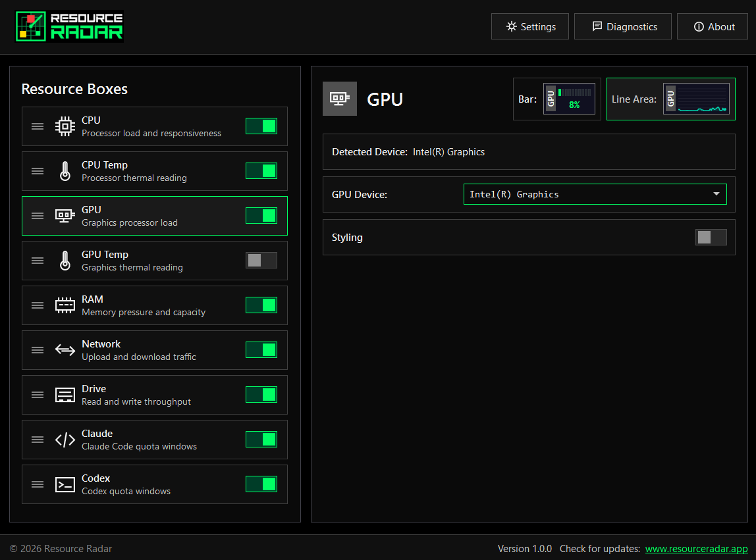Select the CPU Temp resource row

click(155, 171)
